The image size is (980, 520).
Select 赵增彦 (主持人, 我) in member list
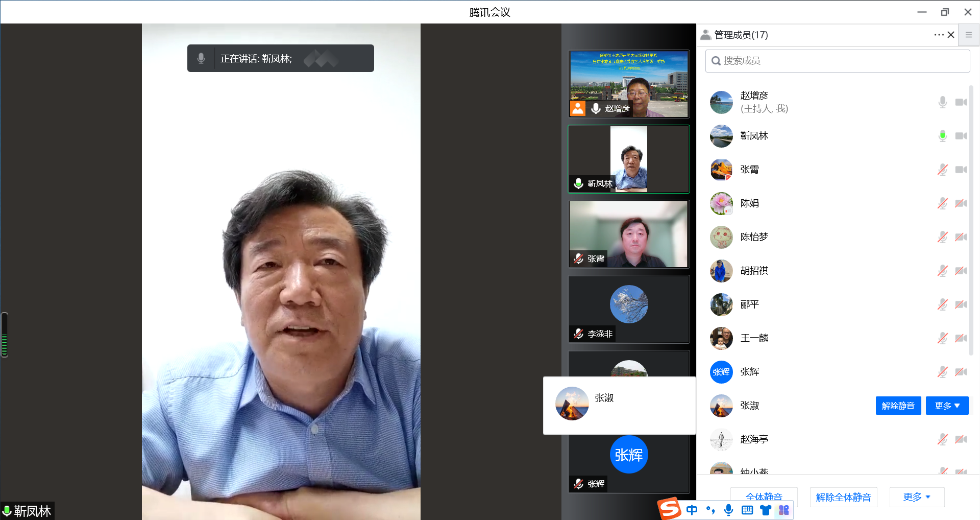pos(838,102)
